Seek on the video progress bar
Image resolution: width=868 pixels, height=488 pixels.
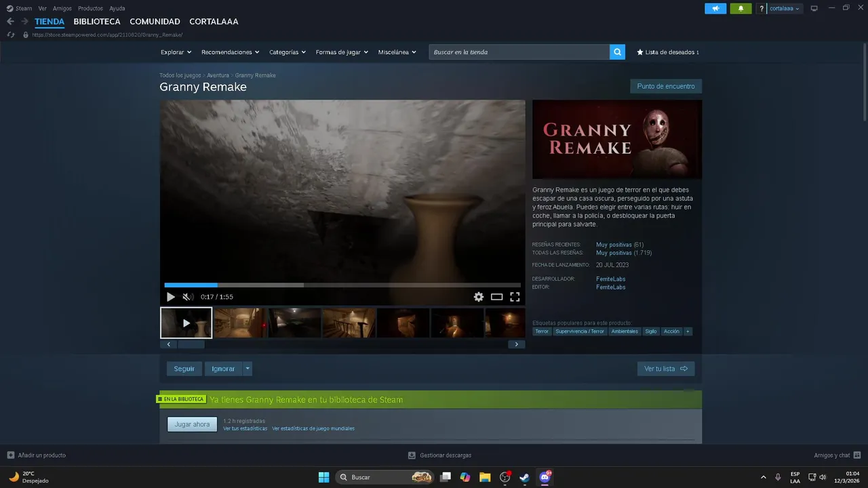[342, 285]
